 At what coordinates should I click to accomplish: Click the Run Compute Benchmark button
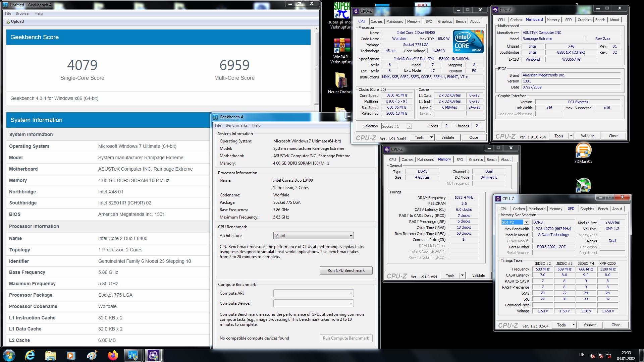[346, 338]
